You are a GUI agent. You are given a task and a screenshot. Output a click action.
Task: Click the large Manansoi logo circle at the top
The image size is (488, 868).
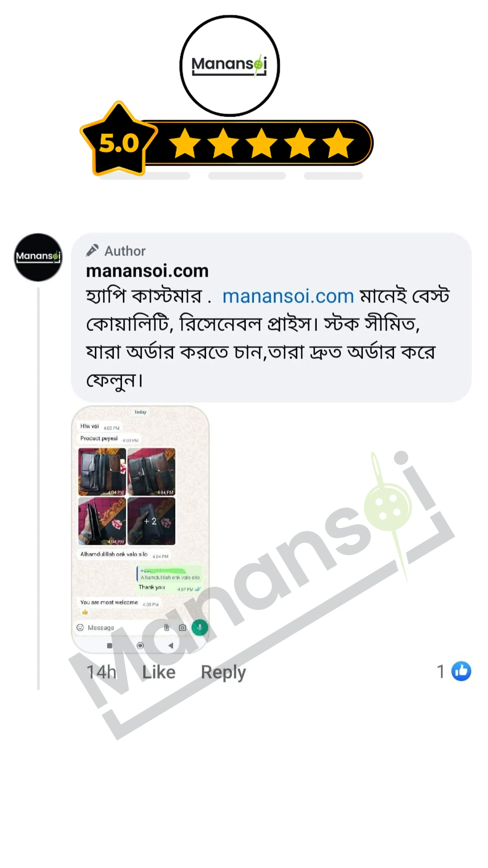pyautogui.click(x=230, y=66)
